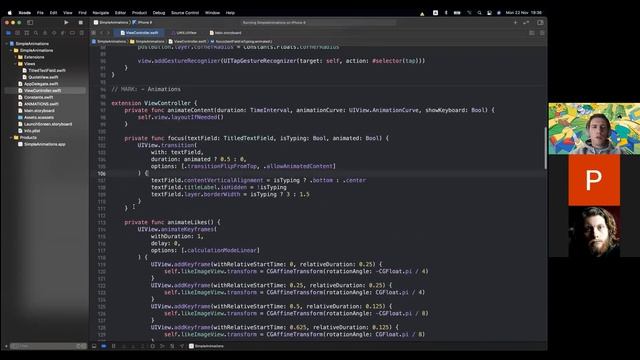
Task: Open the Editor menu
Action: (x=120, y=13)
